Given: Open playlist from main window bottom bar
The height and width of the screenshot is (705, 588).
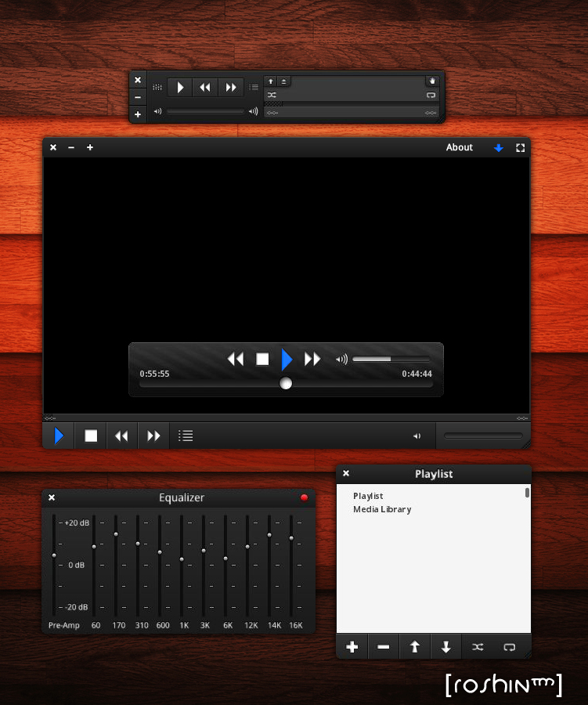Looking at the screenshot, I should click(186, 436).
